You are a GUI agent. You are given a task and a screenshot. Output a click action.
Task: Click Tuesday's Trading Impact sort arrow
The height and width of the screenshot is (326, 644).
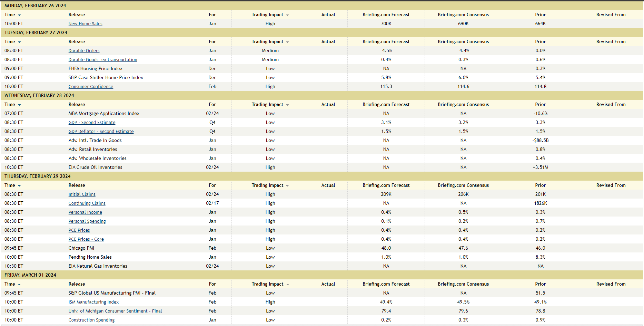click(x=287, y=42)
